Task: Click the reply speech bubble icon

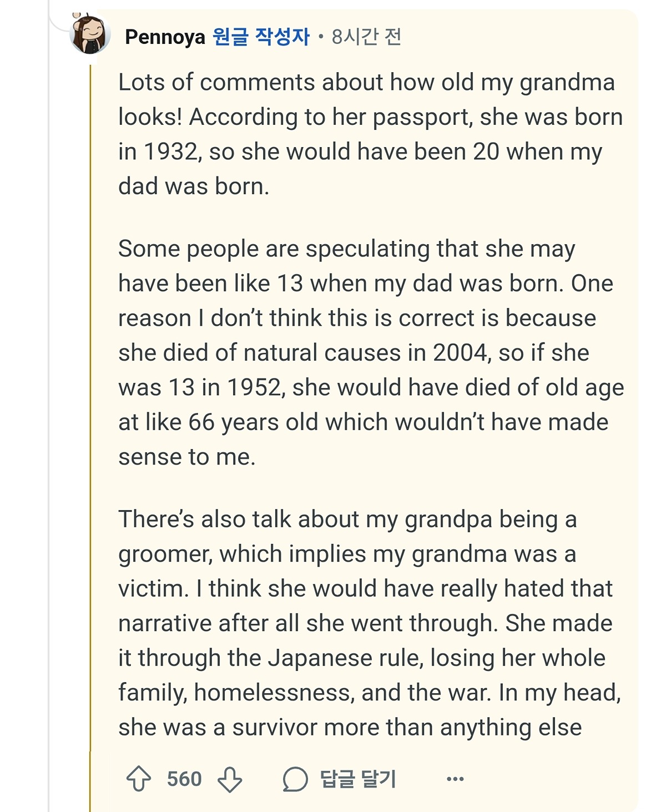Action: 295,779
